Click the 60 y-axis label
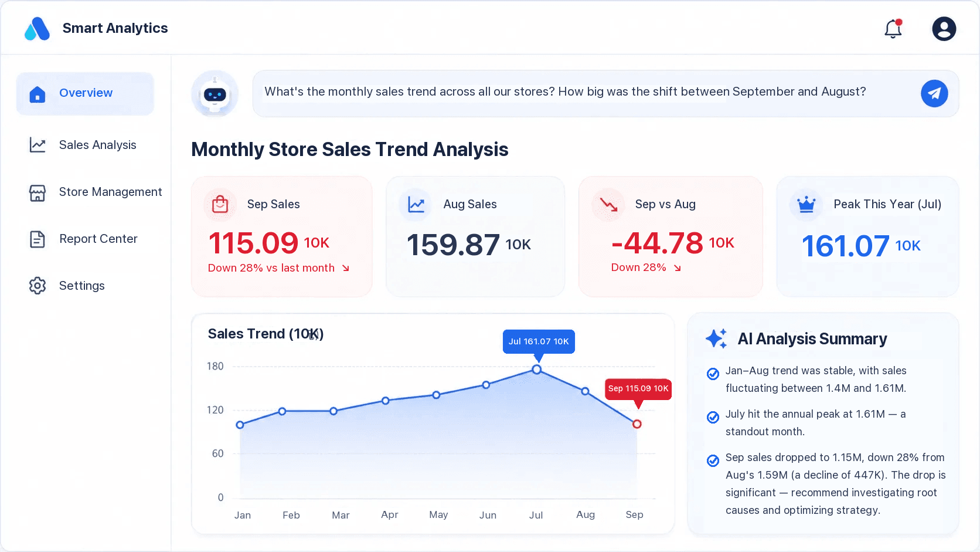This screenshot has width=980, height=552. click(x=217, y=453)
